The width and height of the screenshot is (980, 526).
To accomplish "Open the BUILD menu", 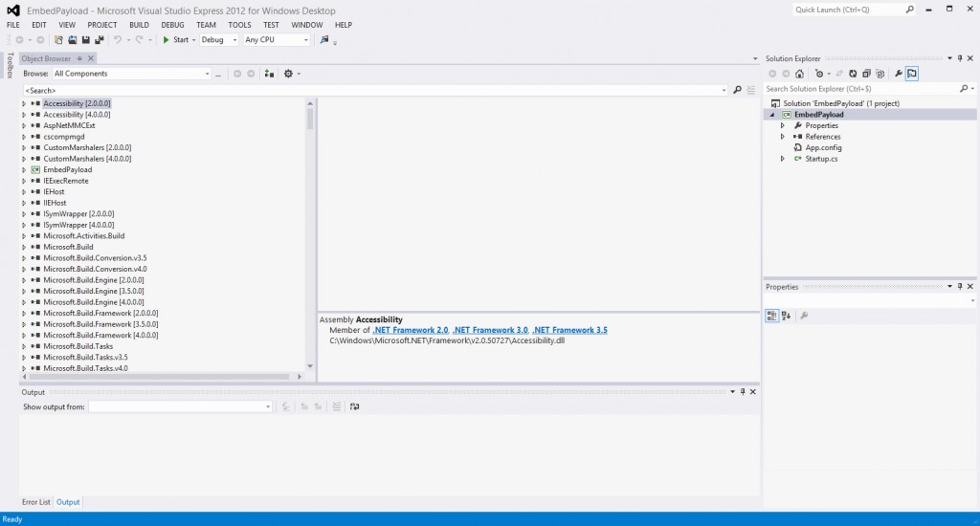I will coord(139,25).
